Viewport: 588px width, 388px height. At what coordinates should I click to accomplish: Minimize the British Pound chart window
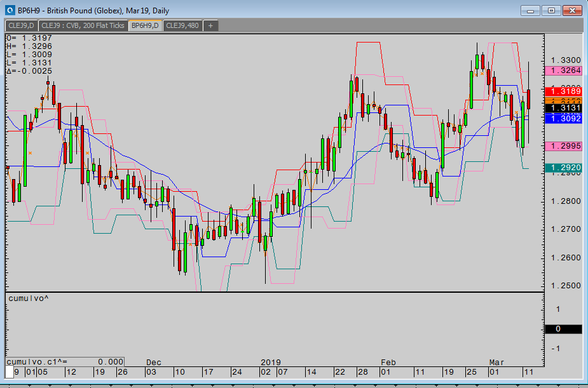[x=530, y=11]
